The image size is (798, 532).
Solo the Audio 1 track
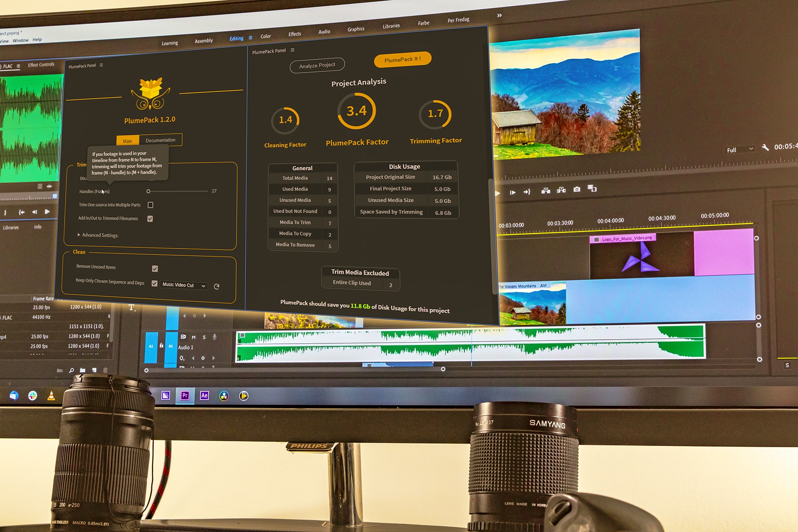point(204,337)
